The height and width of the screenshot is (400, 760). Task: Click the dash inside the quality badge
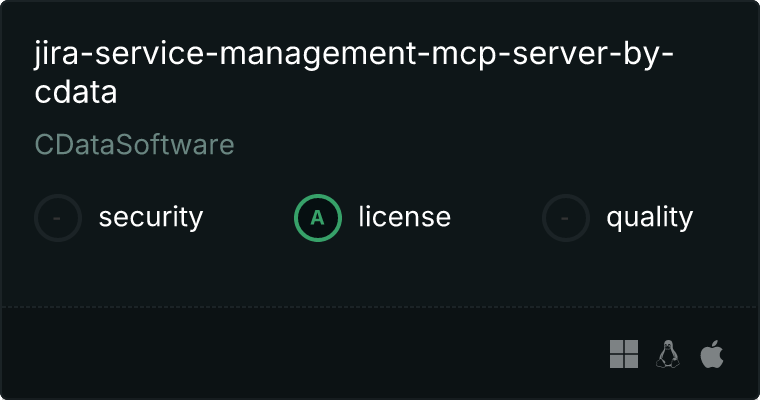point(566,217)
